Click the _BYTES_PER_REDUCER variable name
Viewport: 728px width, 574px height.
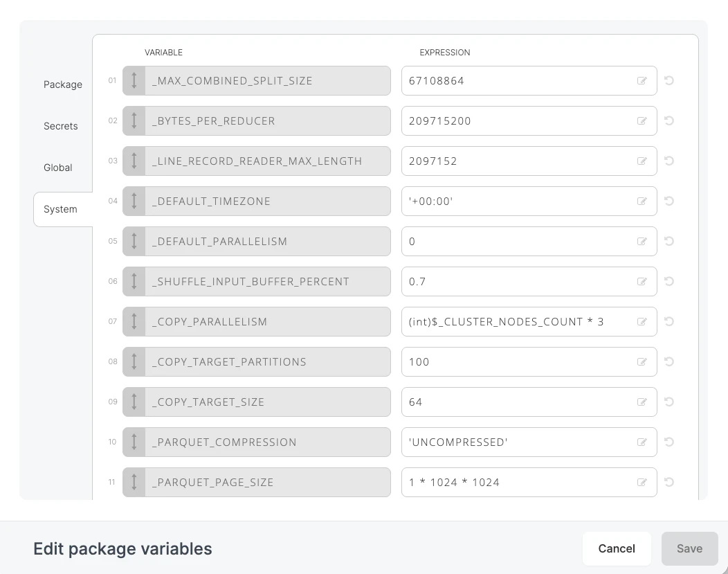tap(214, 121)
